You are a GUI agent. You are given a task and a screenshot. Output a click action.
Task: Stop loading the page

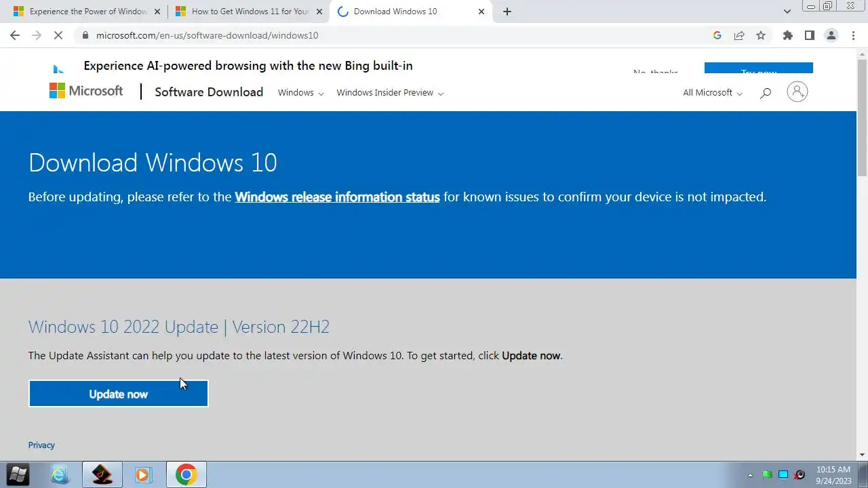pyautogui.click(x=58, y=35)
